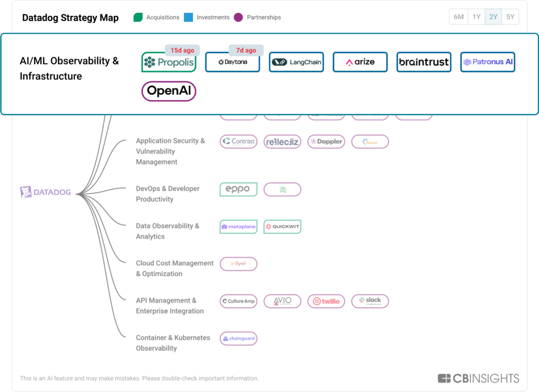The height and width of the screenshot is (392, 539).
Task: Toggle the Investments legend filter
Action: [x=207, y=17]
